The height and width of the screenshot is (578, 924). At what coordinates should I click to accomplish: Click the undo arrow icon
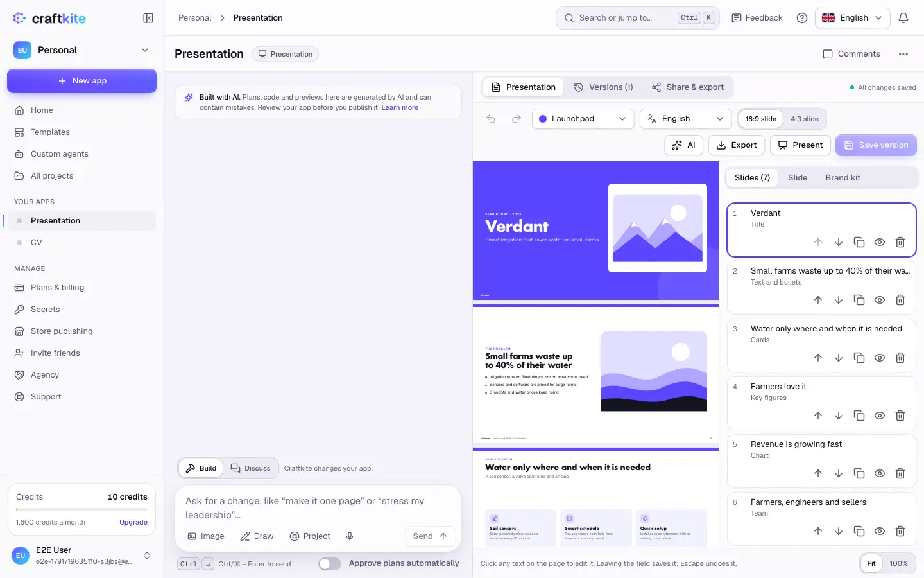click(x=491, y=119)
